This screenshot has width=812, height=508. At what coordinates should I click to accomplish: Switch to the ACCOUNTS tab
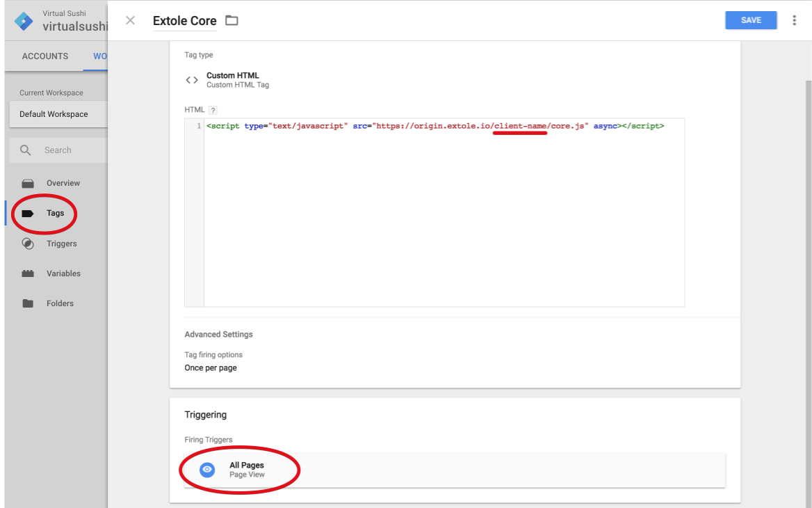click(45, 56)
